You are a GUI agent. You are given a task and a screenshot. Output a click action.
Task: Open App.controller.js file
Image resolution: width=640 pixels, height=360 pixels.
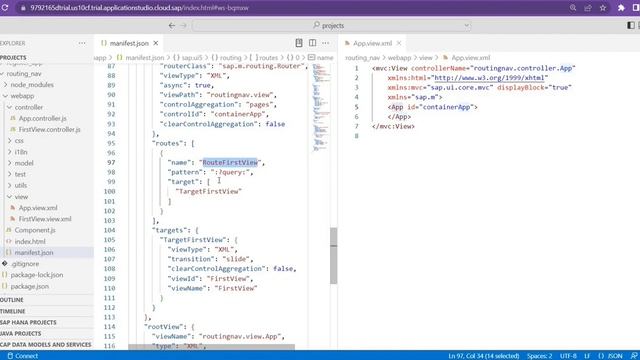tap(42, 118)
